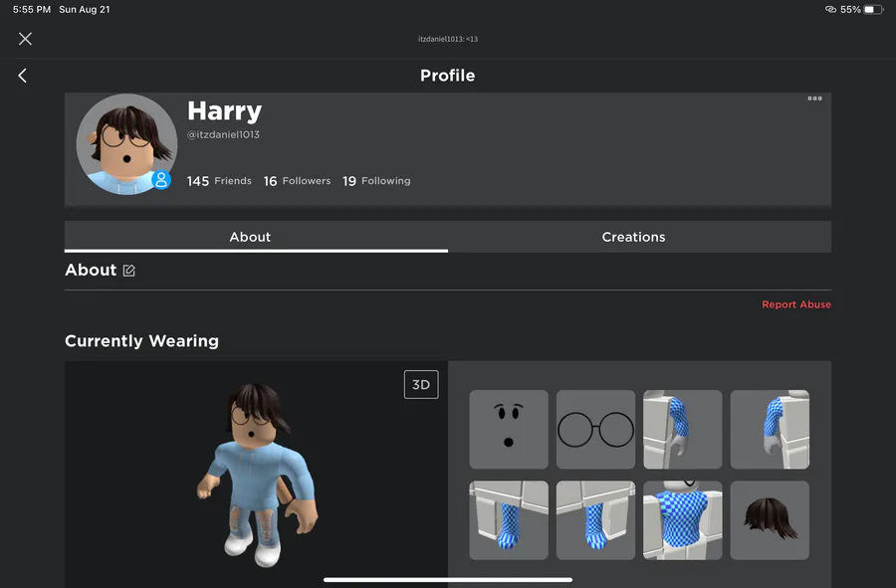Open the checkered left arm item thumbnail
Viewport: 896px width, 588px height.
coord(683,429)
